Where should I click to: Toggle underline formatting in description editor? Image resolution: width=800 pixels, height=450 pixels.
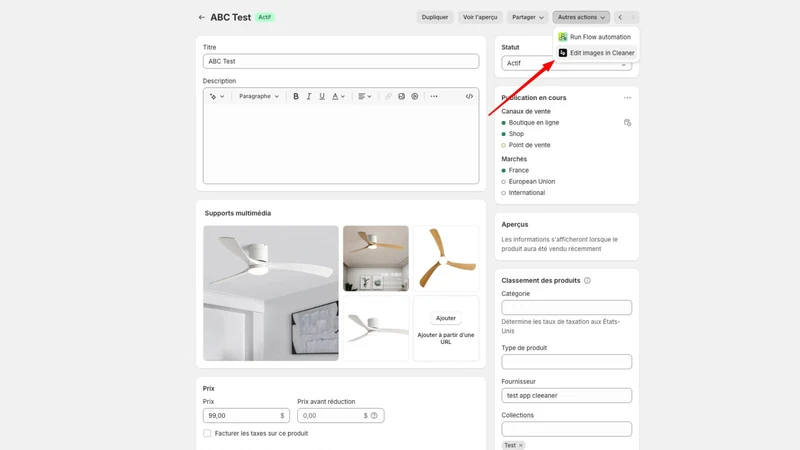[x=322, y=96]
